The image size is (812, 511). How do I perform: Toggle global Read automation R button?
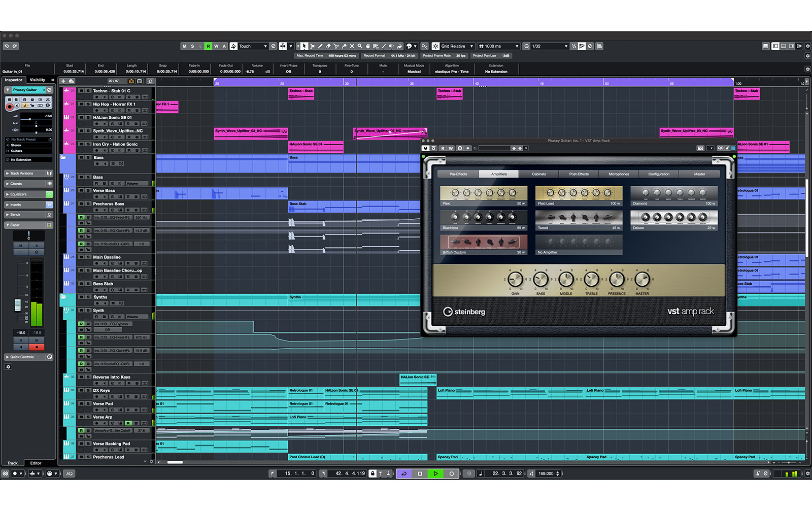point(208,46)
